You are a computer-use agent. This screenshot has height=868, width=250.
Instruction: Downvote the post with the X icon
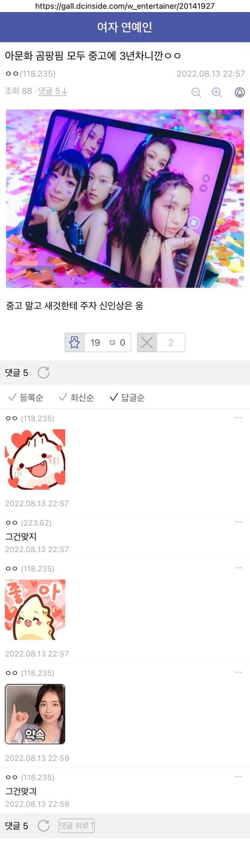147,342
